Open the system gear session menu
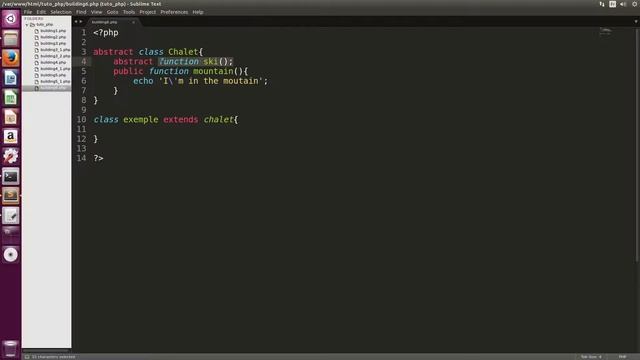Image resolution: width=640 pixels, height=360 pixels. [x=635, y=4]
